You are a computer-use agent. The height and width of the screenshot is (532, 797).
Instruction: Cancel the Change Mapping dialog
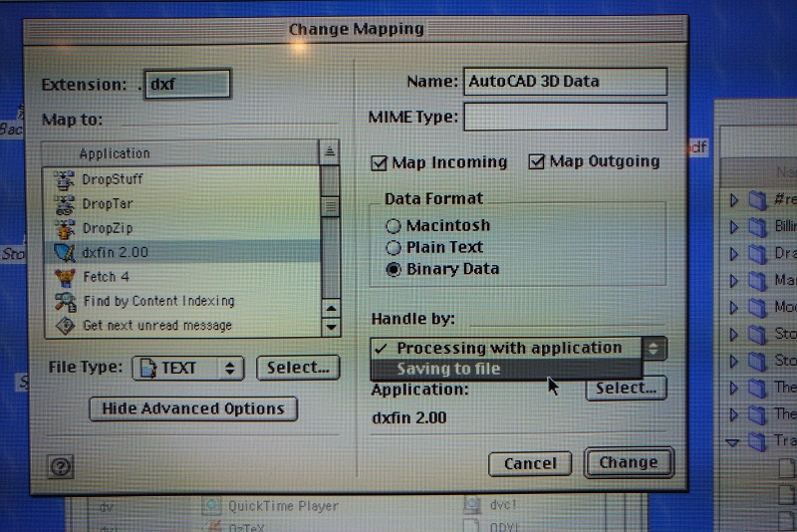point(530,464)
